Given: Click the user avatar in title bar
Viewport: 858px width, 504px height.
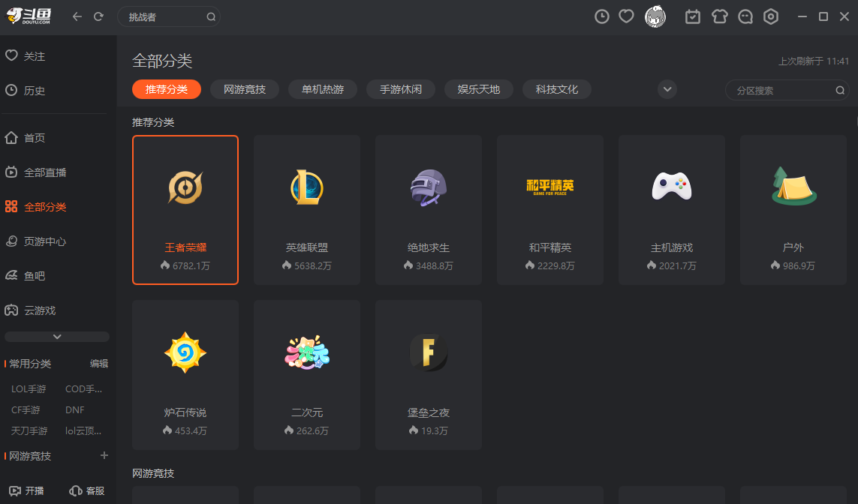Looking at the screenshot, I should click(655, 16).
